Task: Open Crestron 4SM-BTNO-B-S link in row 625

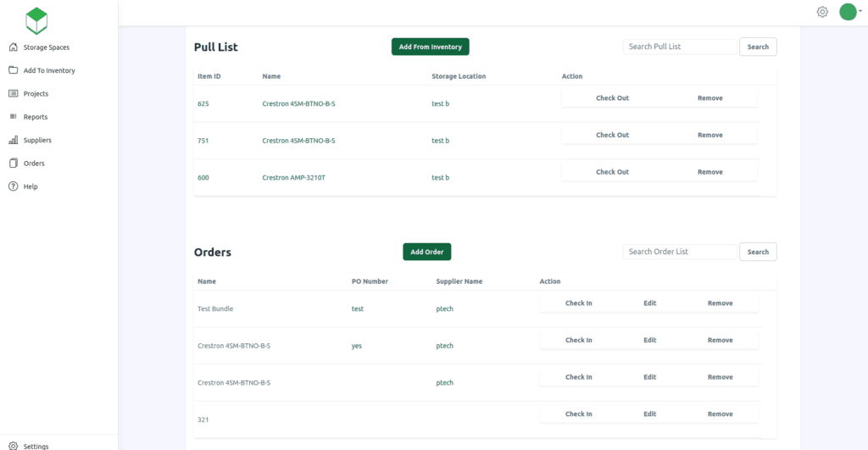Action: (298, 104)
